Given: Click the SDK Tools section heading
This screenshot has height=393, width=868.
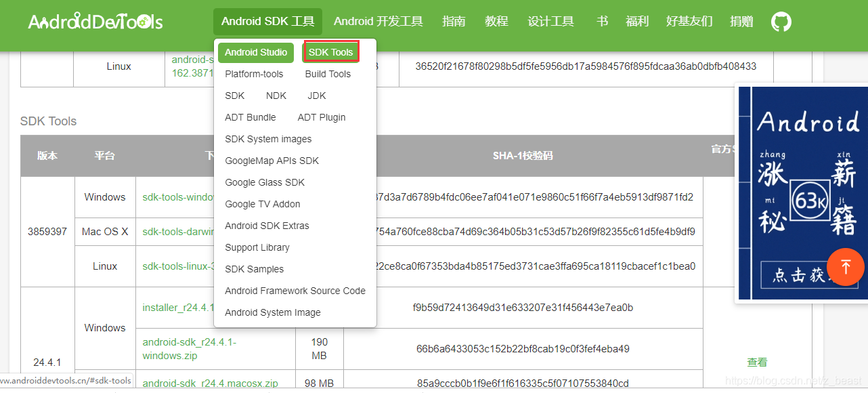Looking at the screenshot, I should (x=48, y=121).
